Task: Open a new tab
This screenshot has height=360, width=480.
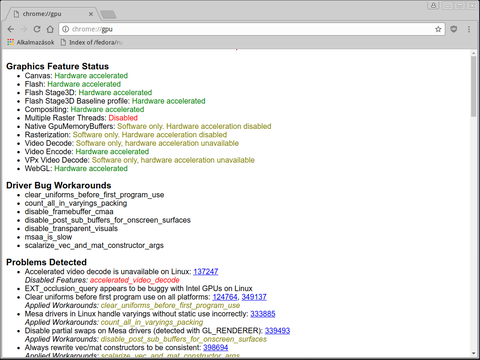Action: point(108,14)
